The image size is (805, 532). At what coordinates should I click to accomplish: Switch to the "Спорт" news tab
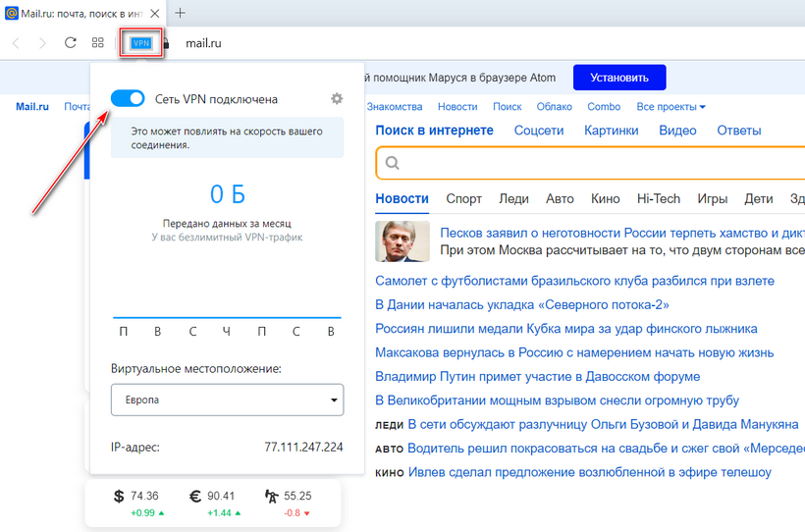[463, 198]
